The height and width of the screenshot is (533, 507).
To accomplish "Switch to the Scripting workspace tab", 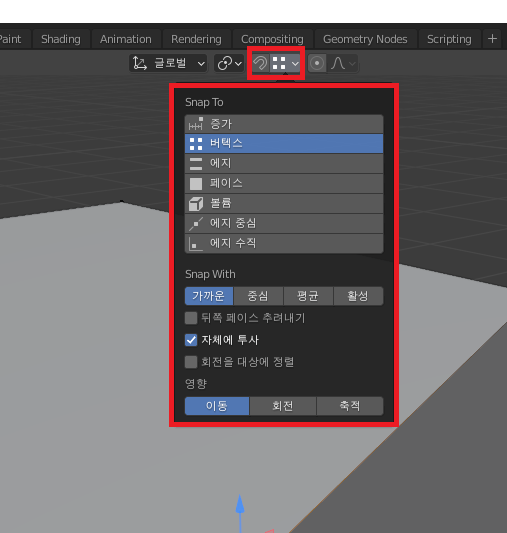I will 449,39.
